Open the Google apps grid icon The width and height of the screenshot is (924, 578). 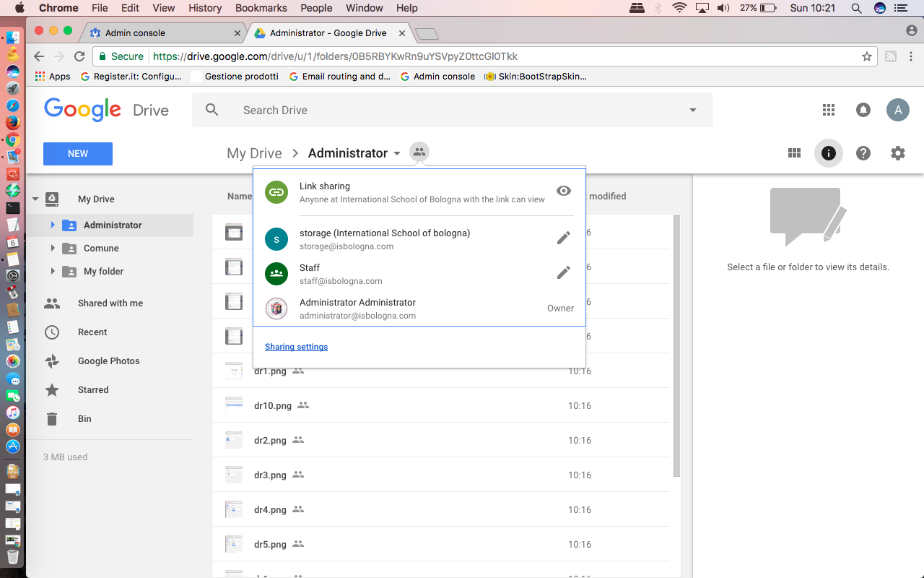829,110
